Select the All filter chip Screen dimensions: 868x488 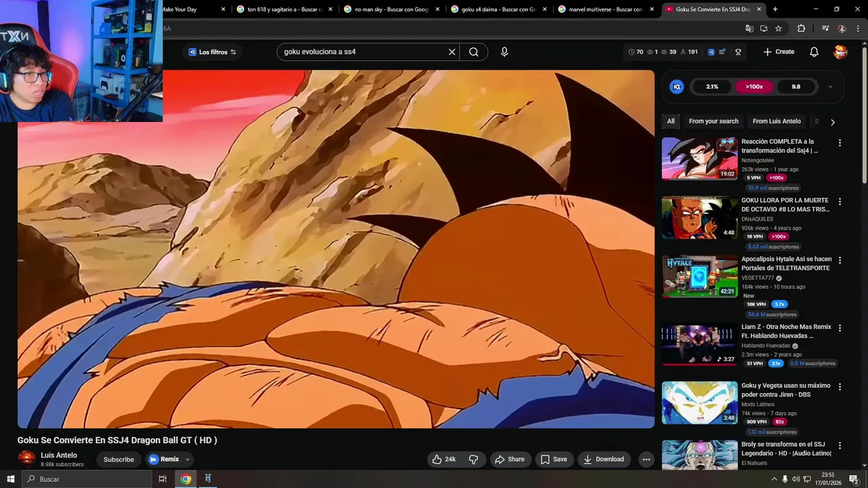pyautogui.click(x=671, y=121)
